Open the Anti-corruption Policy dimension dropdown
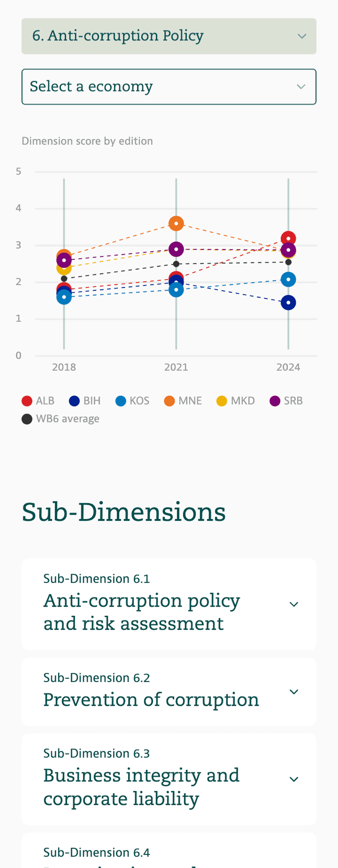The image size is (338, 868). click(169, 36)
